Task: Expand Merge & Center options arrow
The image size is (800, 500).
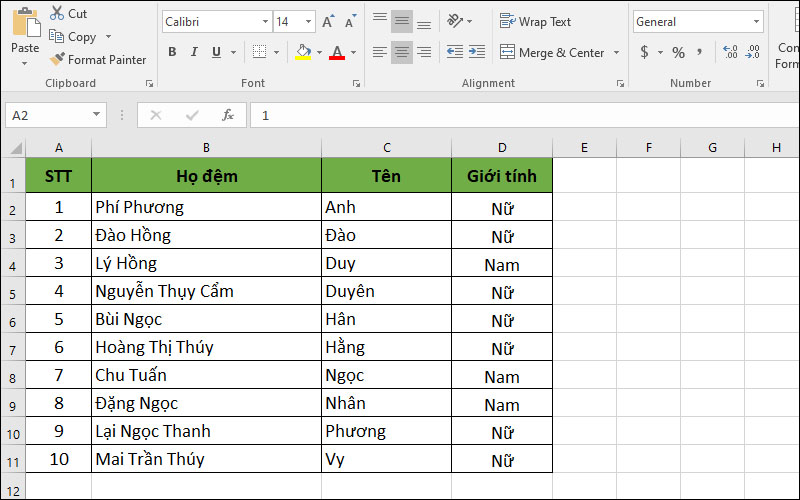Action: pyautogui.click(x=616, y=53)
